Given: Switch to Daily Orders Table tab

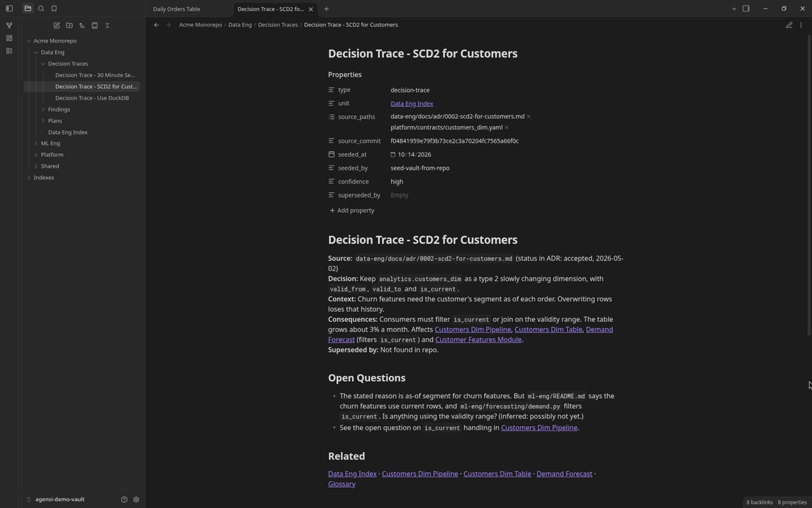Looking at the screenshot, I should click(176, 9).
